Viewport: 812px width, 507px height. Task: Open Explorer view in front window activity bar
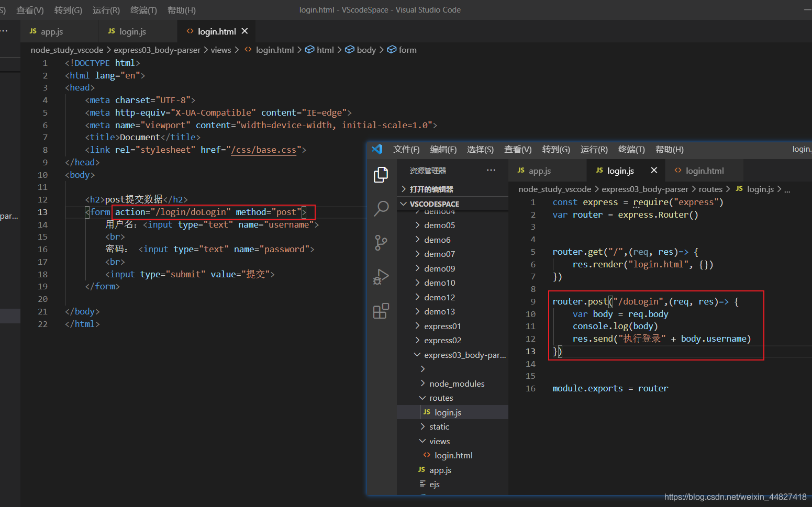tap(381, 175)
